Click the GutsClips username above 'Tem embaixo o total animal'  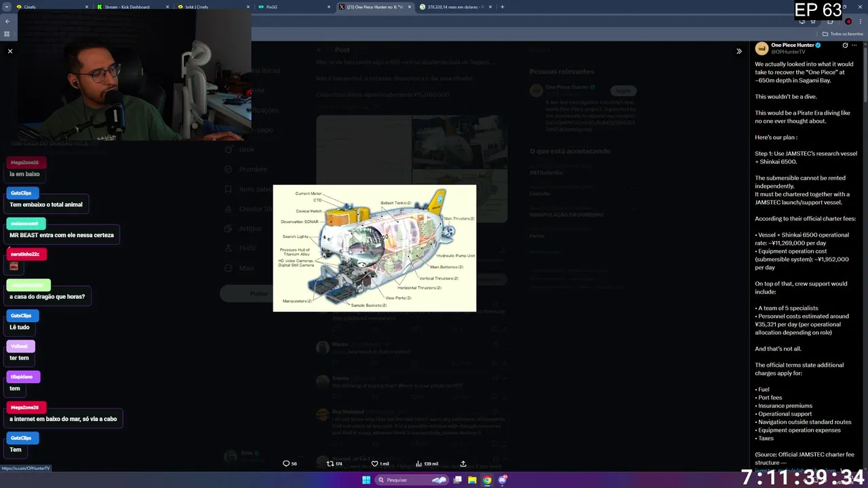click(x=21, y=193)
